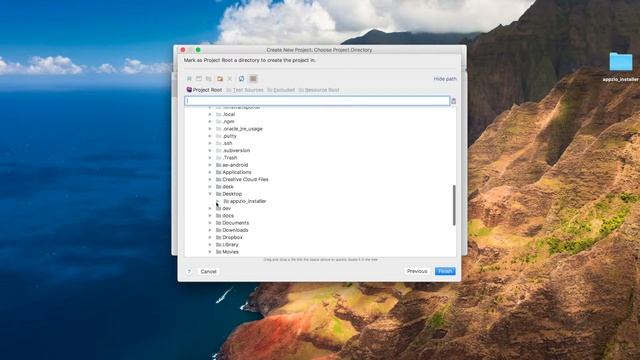The height and width of the screenshot is (360, 640).
Task: Mark directory as Test Sources
Action: (x=245, y=90)
